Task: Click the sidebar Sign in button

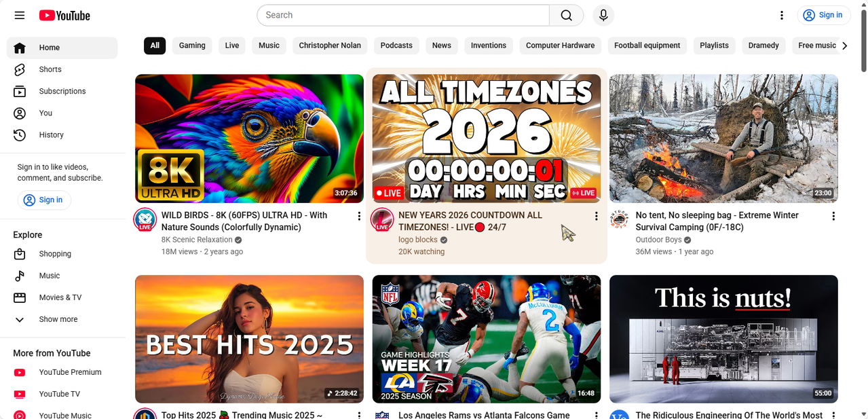Action: pyautogui.click(x=44, y=200)
